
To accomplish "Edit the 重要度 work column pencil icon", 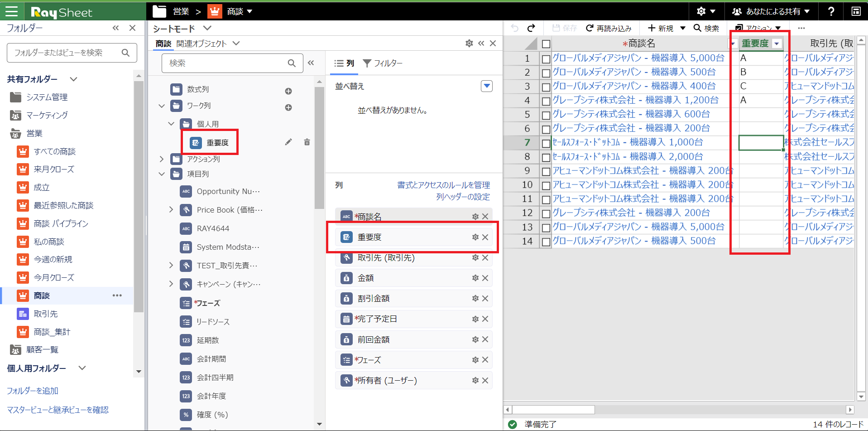I will click(288, 142).
